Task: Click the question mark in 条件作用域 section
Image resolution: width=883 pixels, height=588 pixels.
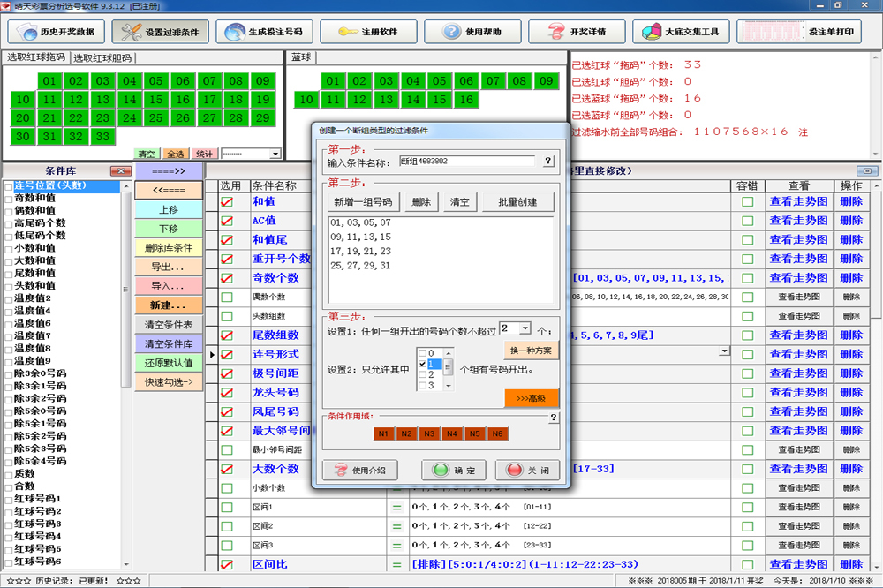Action: (x=553, y=417)
